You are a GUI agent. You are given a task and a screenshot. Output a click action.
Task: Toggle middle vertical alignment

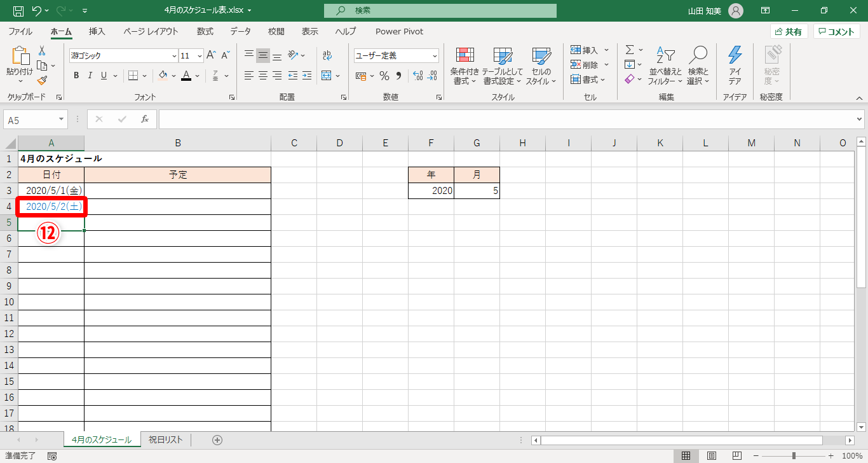(263, 55)
